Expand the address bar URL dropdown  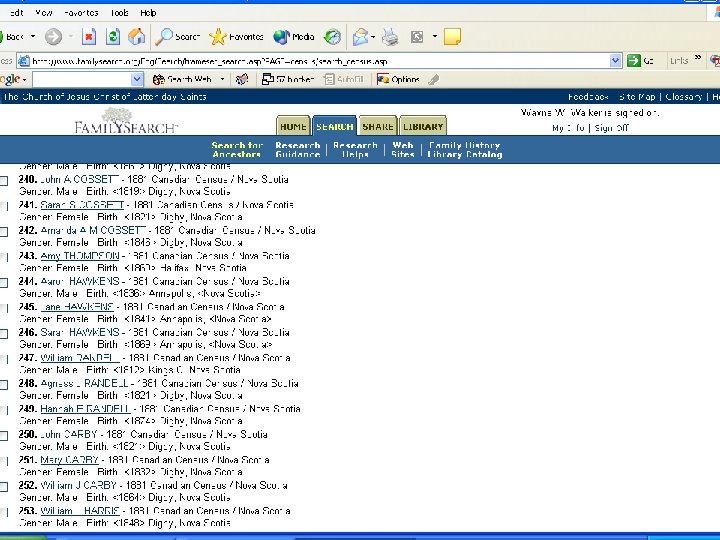pos(615,61)
